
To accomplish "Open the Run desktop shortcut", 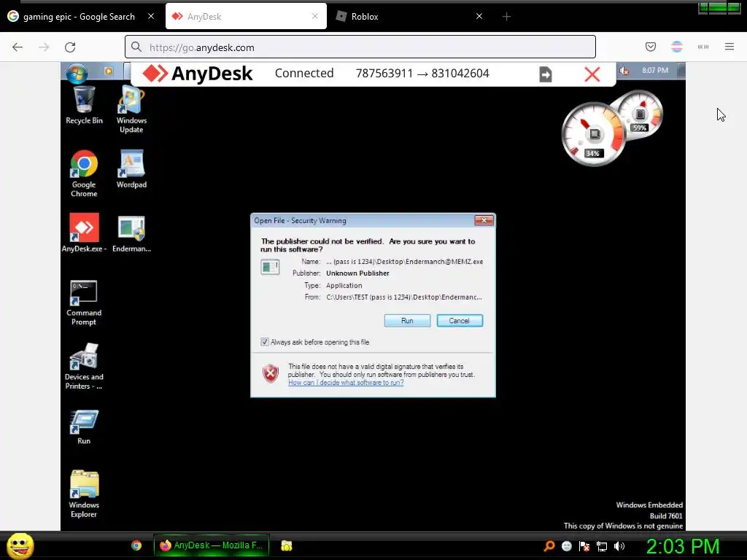I will point(84,427).
